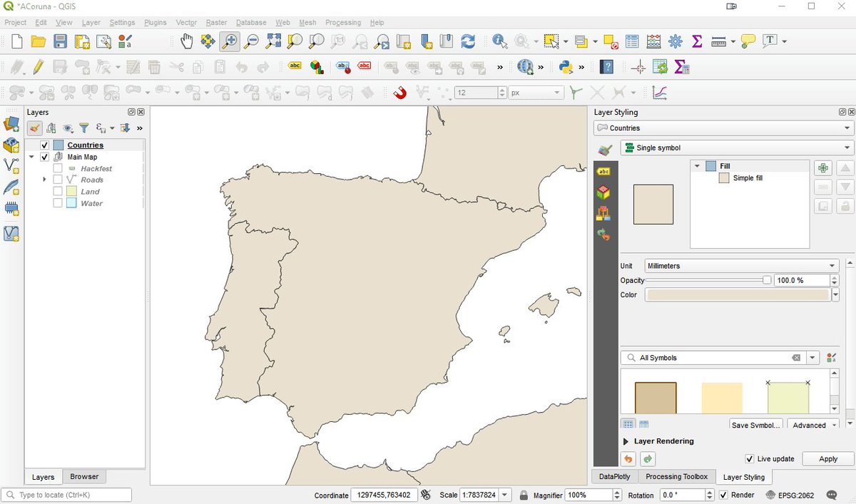Open the Advanced dropdown button
The width and height of the screenshot is (856, 504).
coord(814,425)
